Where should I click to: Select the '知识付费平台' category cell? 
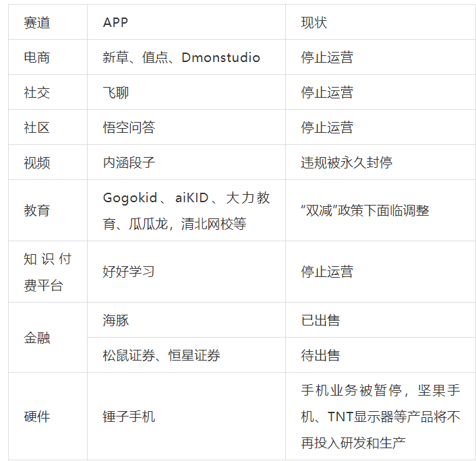tap(47, 272)
